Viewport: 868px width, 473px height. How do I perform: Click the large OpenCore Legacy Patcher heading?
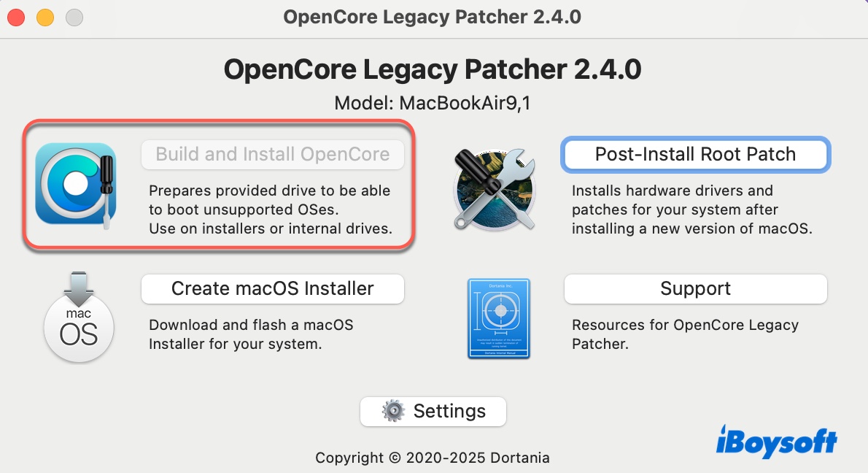pos(433,70)
